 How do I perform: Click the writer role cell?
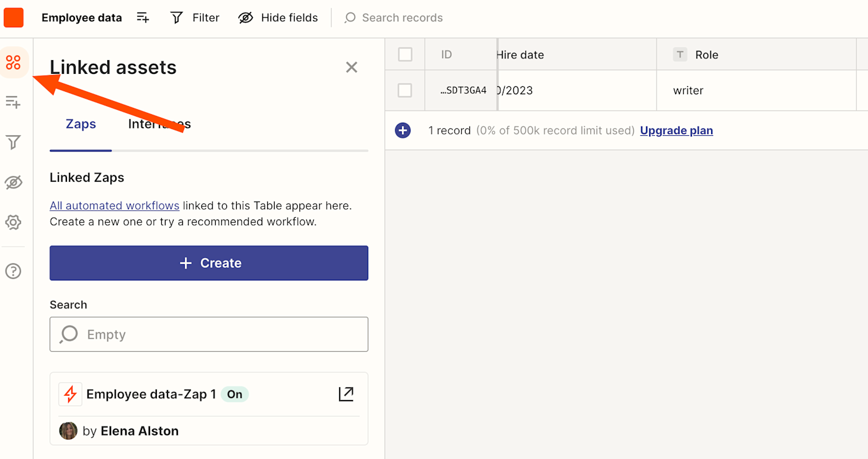click(756, 91)
